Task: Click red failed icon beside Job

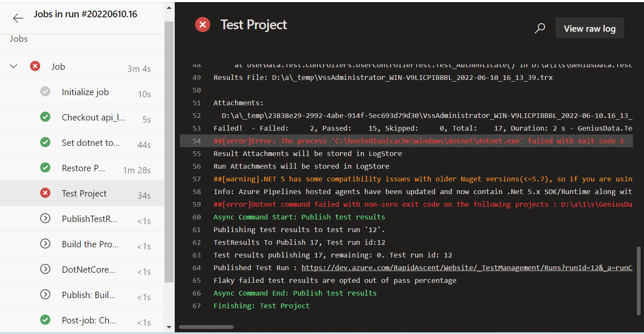Action: [x=35, y=66]
